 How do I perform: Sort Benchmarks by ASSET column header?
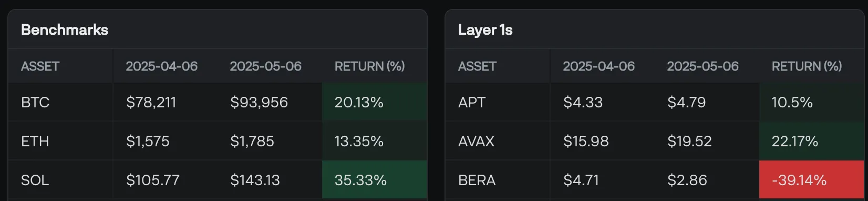coord(40,66)
